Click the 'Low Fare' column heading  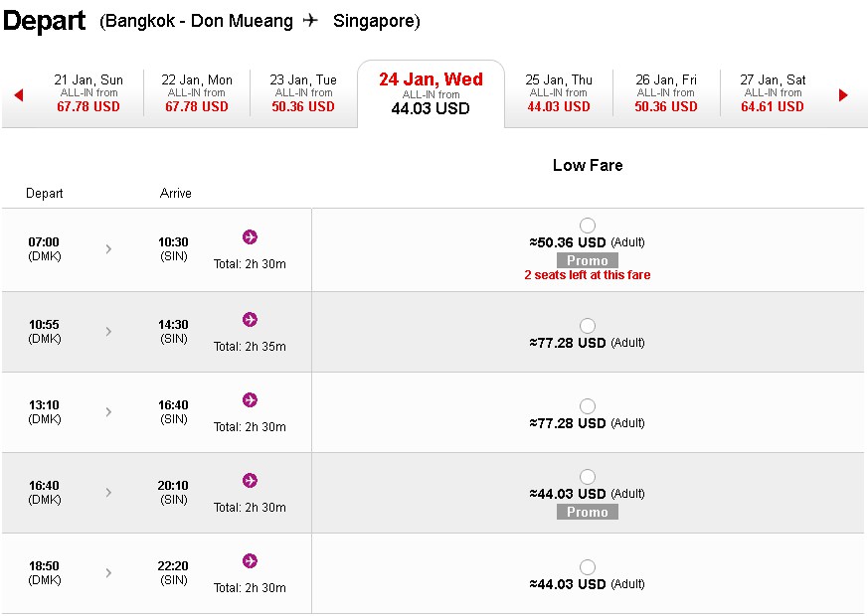point(588,165)
